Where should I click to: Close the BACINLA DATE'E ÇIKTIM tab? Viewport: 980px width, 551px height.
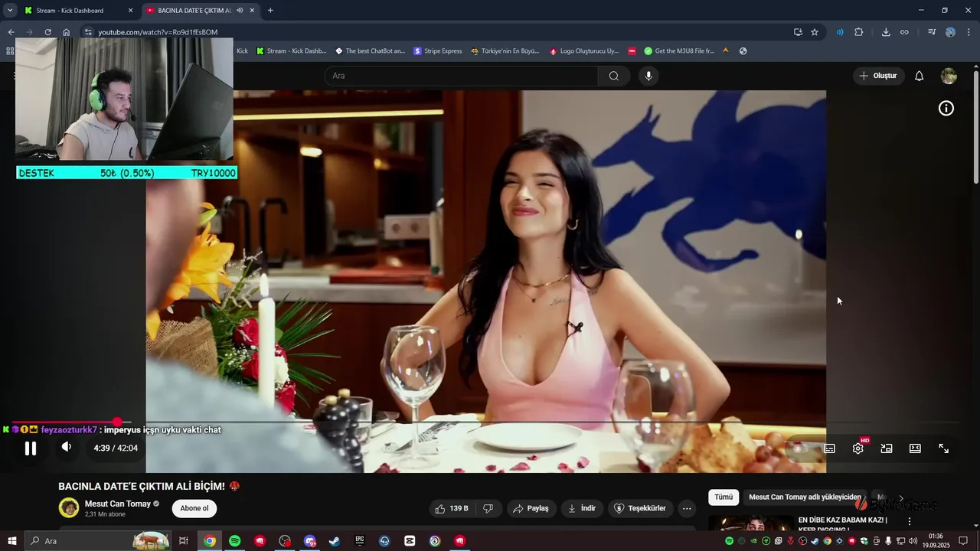pyautogui.click(x=252, y=11)
